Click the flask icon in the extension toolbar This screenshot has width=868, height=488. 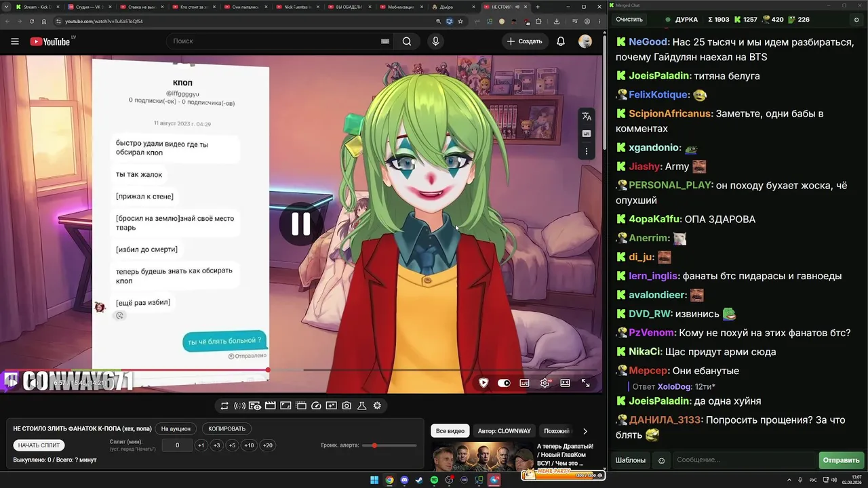tap(362, 406)
